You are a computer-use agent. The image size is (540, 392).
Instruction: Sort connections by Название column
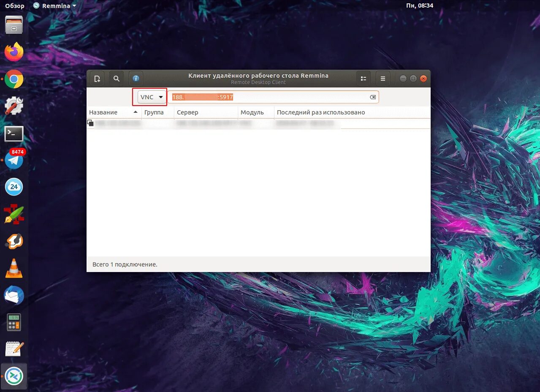(x=114, y=112)
